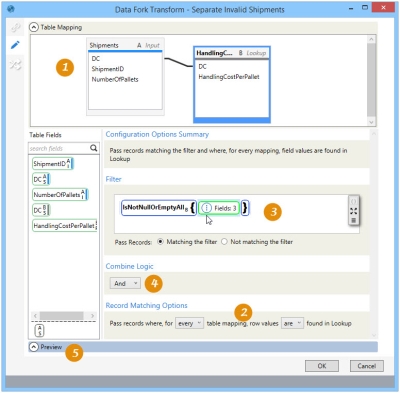This screenshot has width=400, height=393.
Task: Click the A/S type icon below field list
Action: [x=39, y=330]
